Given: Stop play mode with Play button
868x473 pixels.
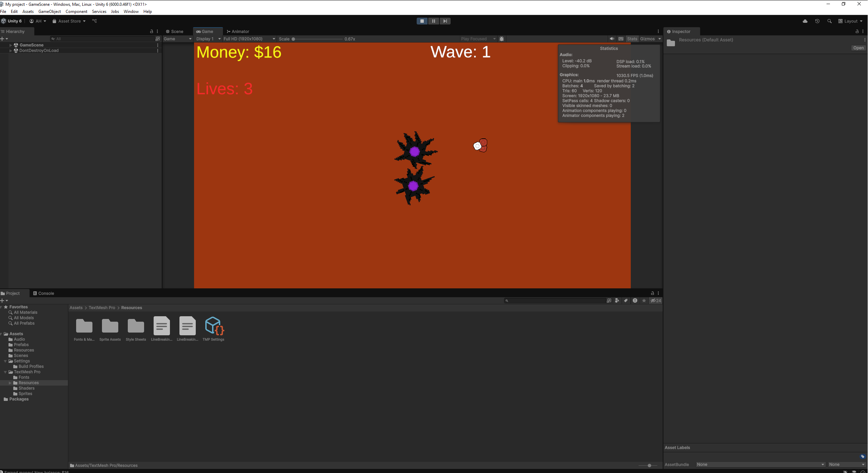Looking at the screenshot, I should click(x=422, y=21).
